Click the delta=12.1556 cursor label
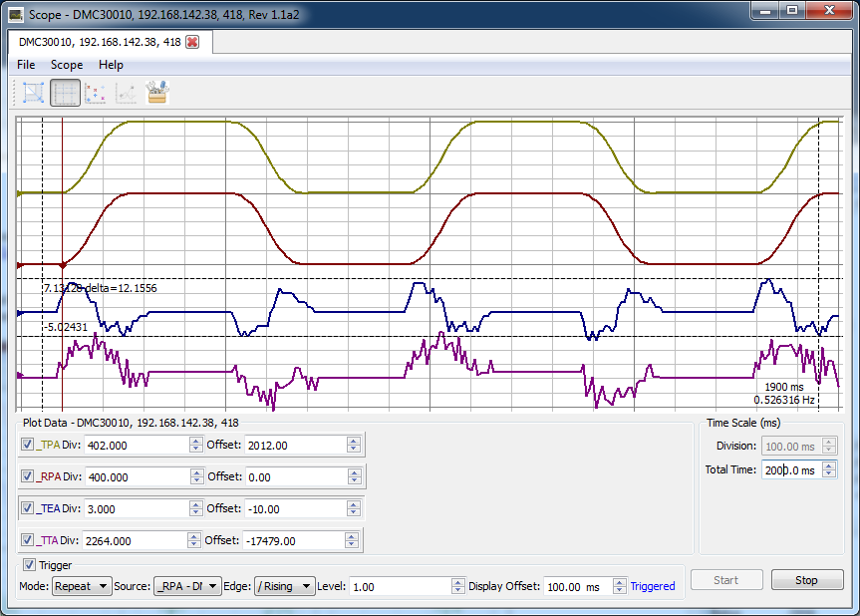Viewport: 860px width, 616px height. [x=121, y=288]
